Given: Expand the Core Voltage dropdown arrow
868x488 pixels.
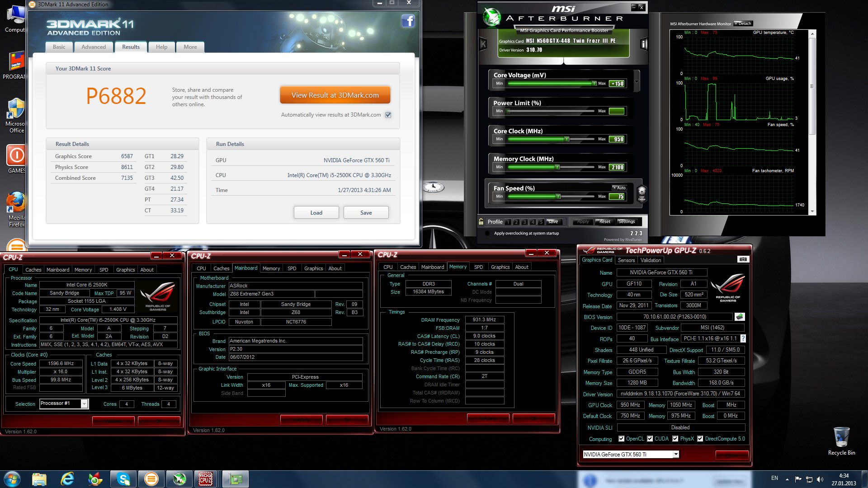Looking at the screenshot, I should (637, 82).
